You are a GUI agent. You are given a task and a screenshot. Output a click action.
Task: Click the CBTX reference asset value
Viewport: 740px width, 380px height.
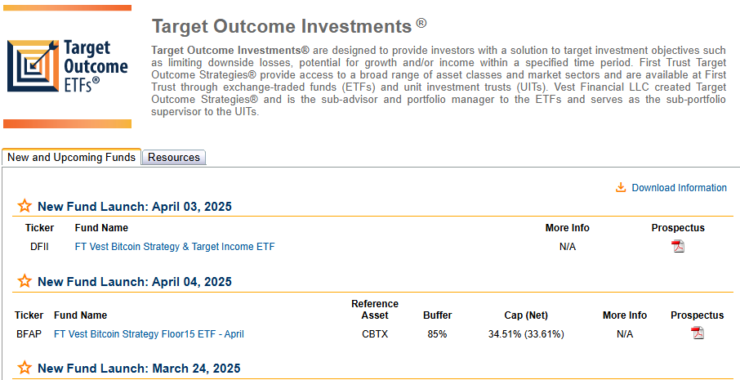coord(375,334)
